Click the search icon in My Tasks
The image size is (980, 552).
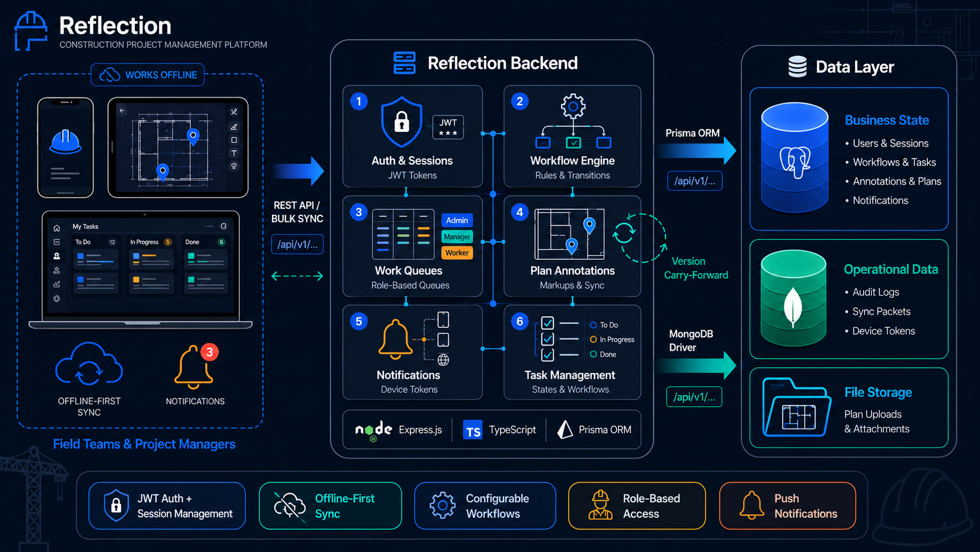[x=223, y=226]
